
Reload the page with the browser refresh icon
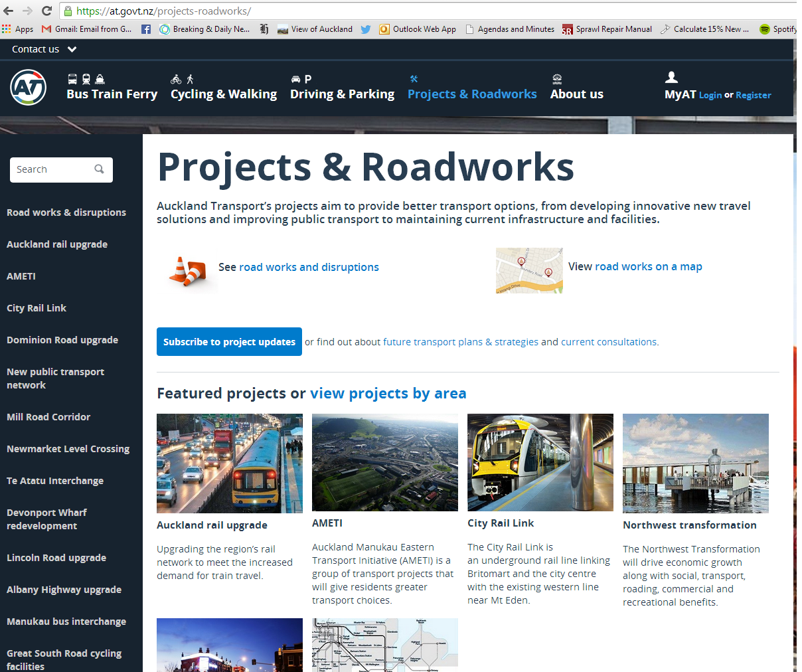46,11
